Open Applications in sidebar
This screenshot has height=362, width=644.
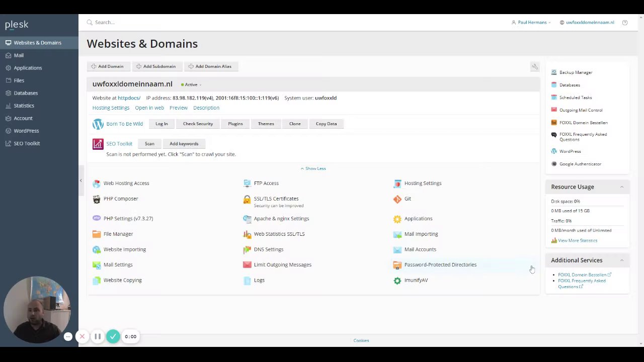point(39,68)
